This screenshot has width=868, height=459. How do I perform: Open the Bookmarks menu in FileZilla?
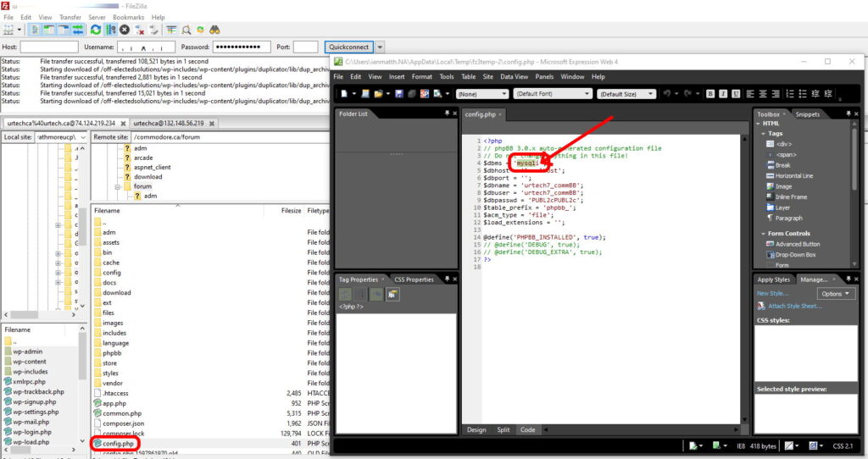point(128,17)
